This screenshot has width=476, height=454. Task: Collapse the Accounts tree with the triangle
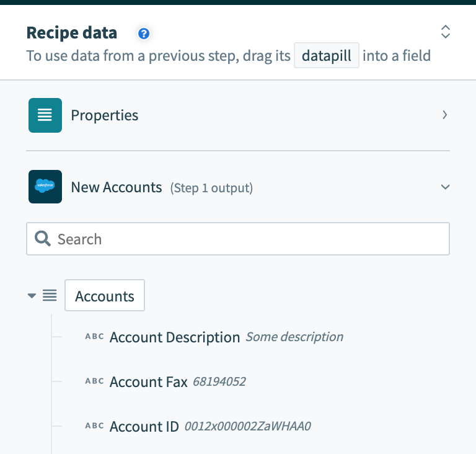tap(32, 295)
